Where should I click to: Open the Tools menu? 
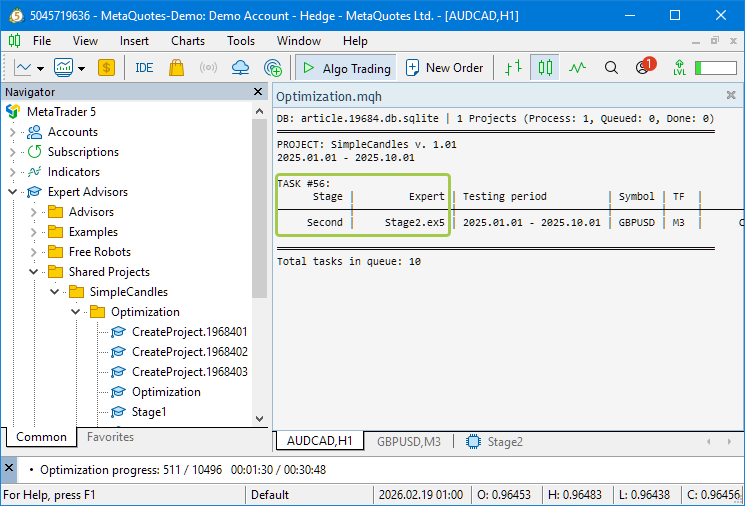241,41
